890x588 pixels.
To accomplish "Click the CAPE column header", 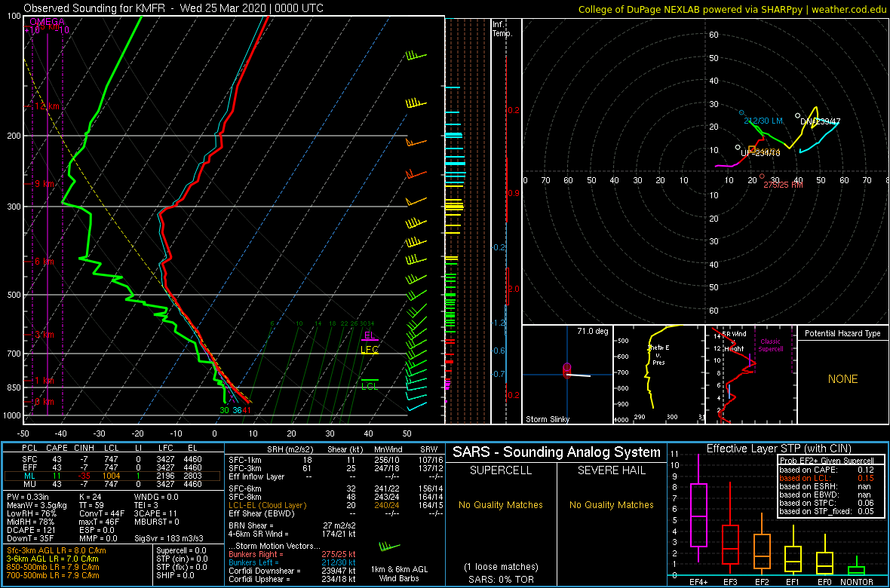I will [57, 449].
